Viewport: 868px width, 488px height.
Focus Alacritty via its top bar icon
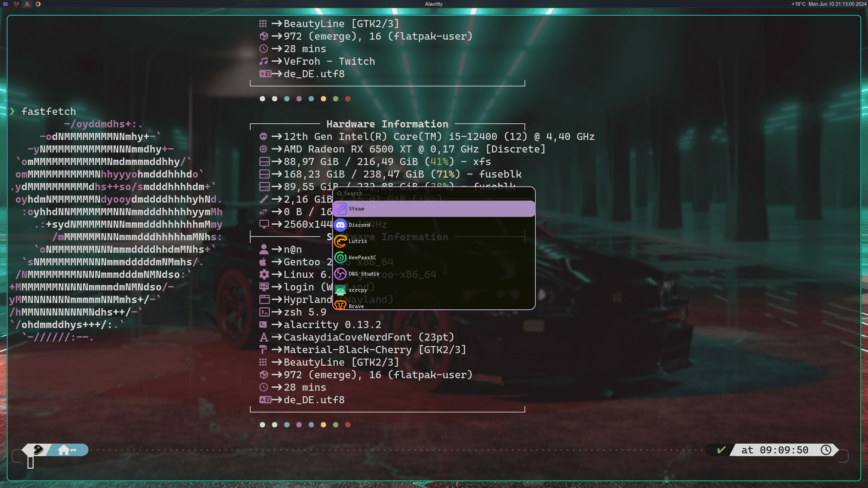tap(27, 4)
